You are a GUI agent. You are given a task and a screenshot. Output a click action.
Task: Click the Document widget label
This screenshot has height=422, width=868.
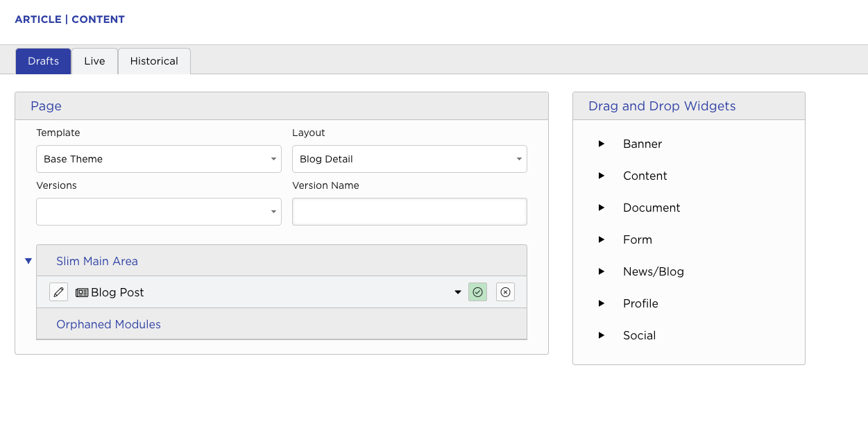tap(652, 208)
